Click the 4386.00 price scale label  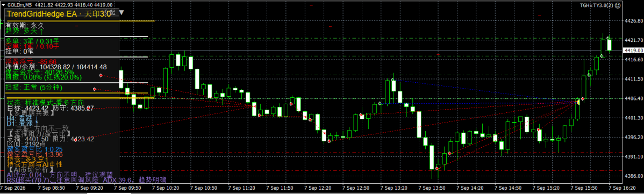633,176
